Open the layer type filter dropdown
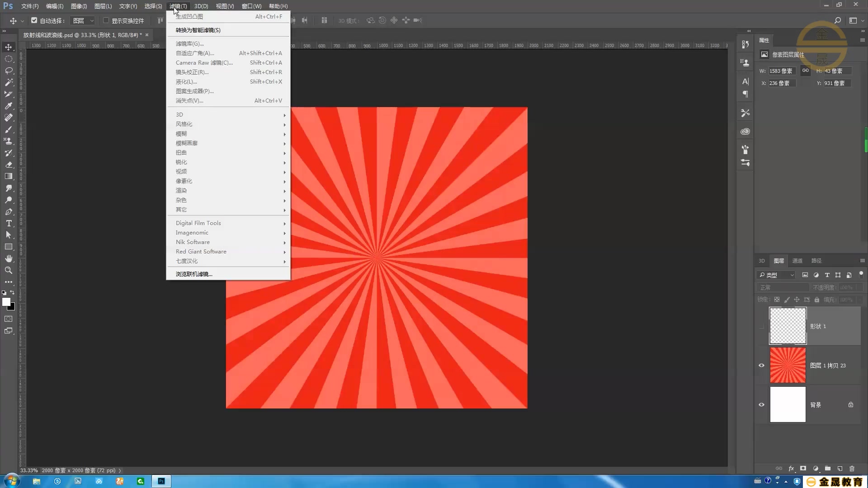The image size is (868, 488). [x=776, y=275]
